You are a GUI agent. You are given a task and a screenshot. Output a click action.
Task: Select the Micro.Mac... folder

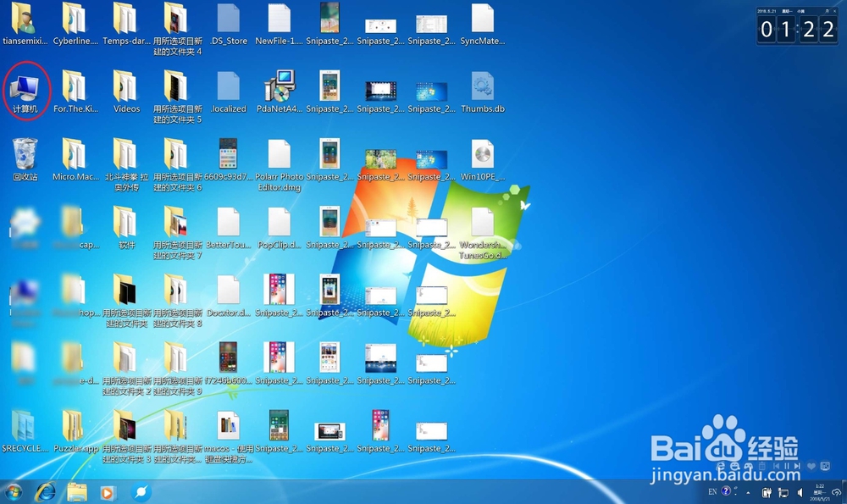75,160
